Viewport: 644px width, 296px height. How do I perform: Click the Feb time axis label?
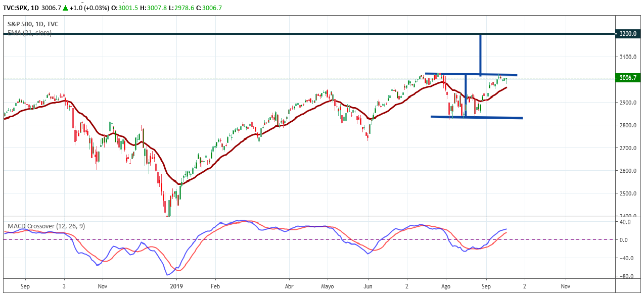point(215,286)
